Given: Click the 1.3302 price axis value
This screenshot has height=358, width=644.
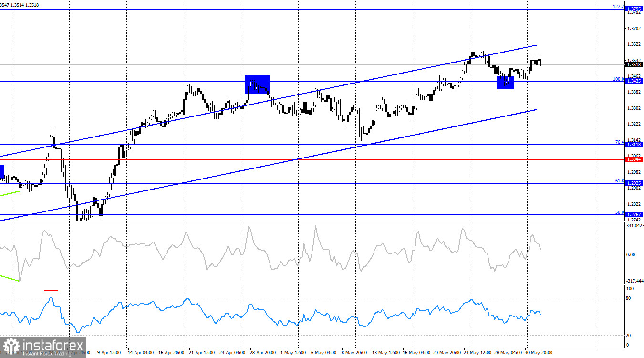Looking at the screenshot, I should coord(635,108).
